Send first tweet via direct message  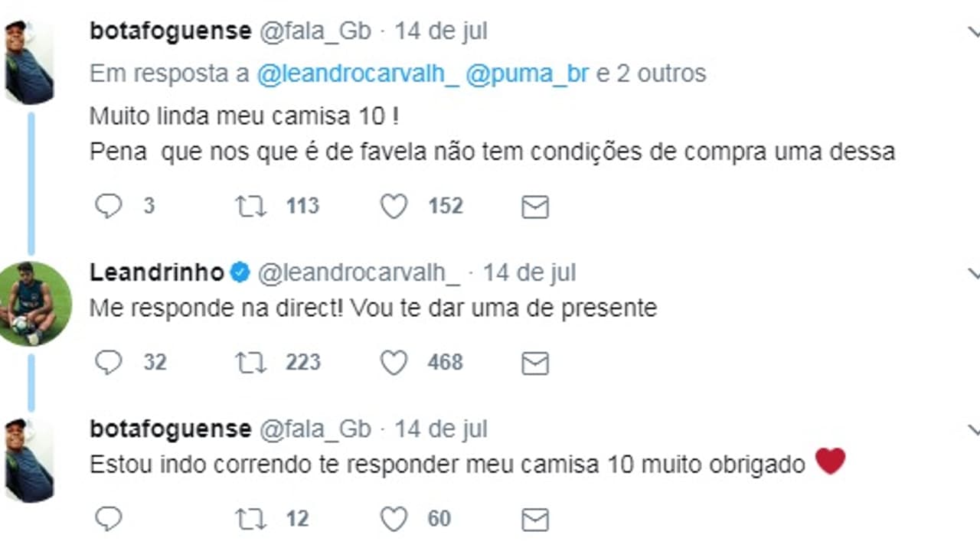(534, 207)
